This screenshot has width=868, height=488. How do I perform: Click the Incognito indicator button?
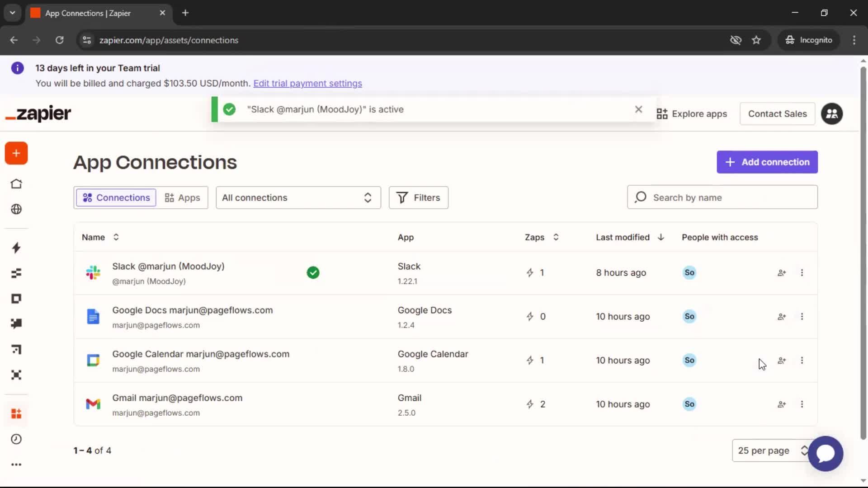click(809, 40)
